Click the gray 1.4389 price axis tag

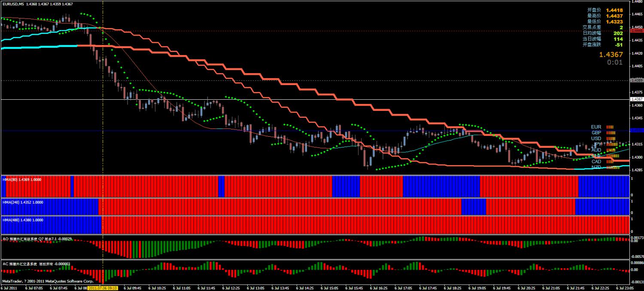point(636,80)
